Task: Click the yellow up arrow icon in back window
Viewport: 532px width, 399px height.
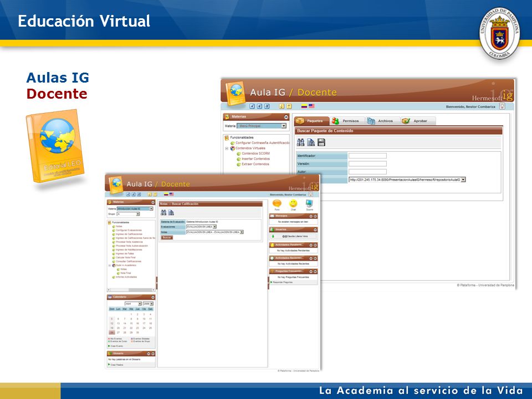Action: tap(289, 106)
